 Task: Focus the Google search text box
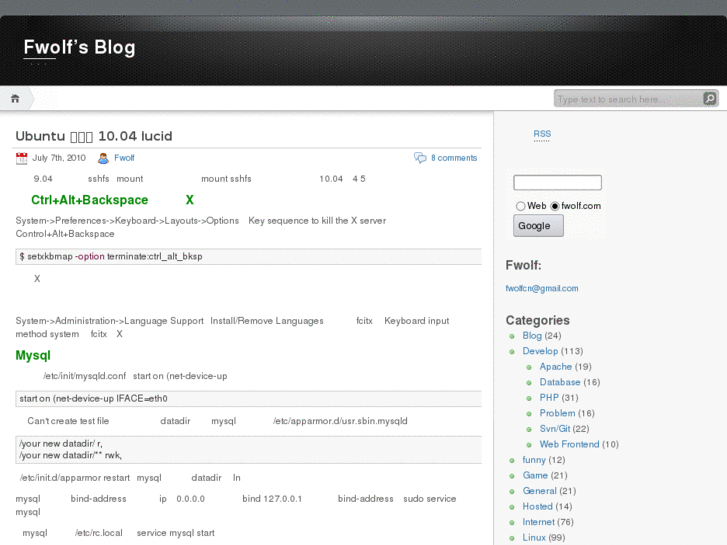[x=557, y=182]
